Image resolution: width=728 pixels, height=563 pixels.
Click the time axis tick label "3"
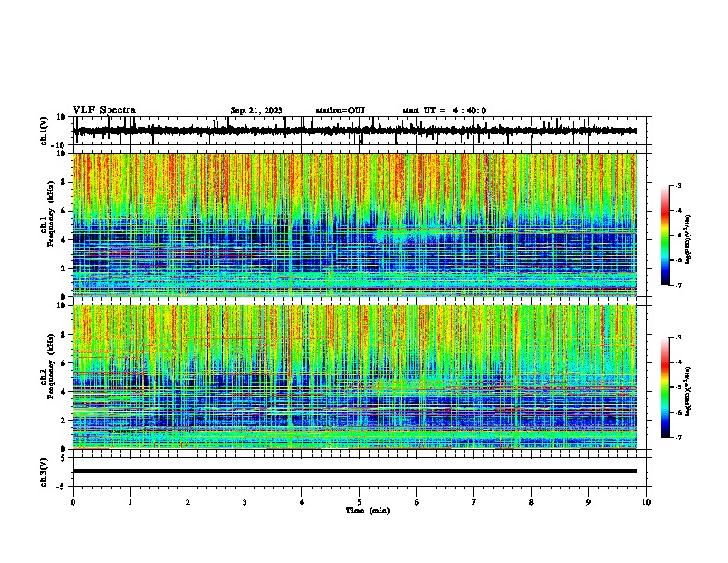[245, 502]
